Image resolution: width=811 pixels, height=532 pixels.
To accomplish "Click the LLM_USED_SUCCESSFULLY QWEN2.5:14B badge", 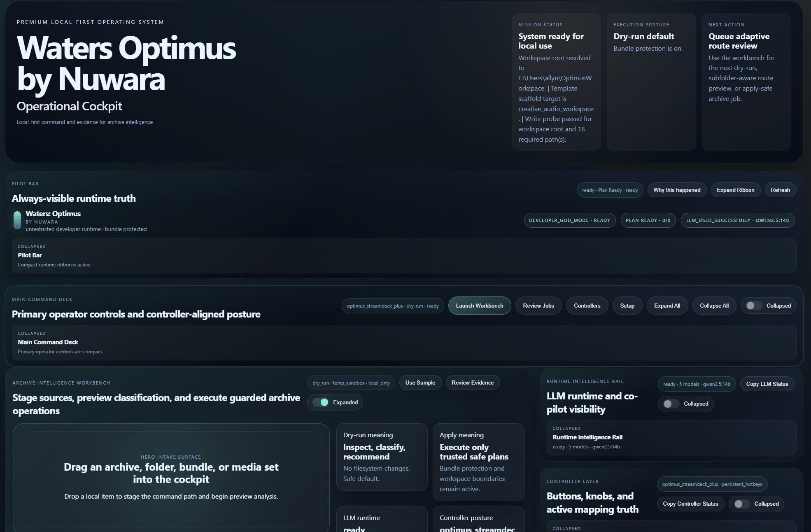I will (x=737, y=220).
